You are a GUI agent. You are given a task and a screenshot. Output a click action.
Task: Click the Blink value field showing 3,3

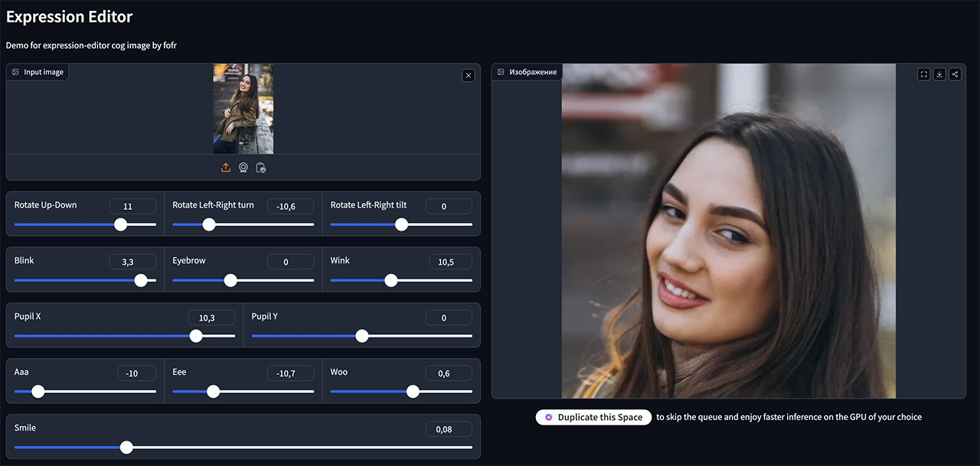click(132, 262)
